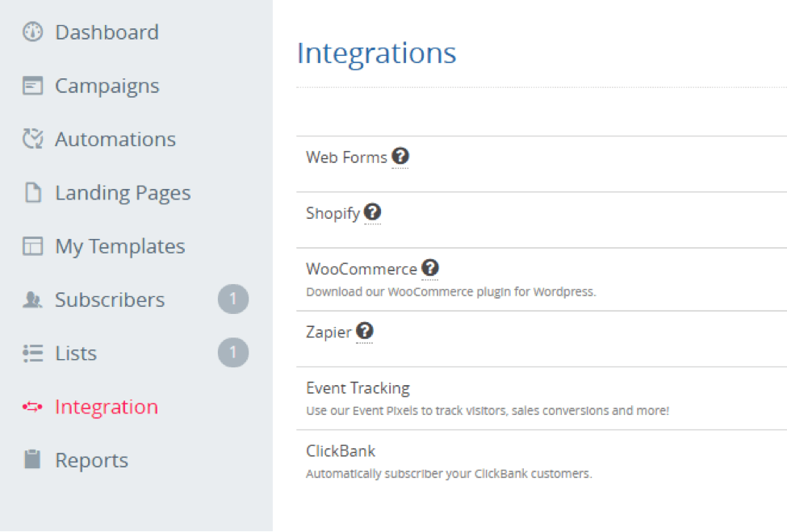Click the Integrations page heading
Image resolution: width=787 pixels, height=532 pixels.
click(376, 53)
